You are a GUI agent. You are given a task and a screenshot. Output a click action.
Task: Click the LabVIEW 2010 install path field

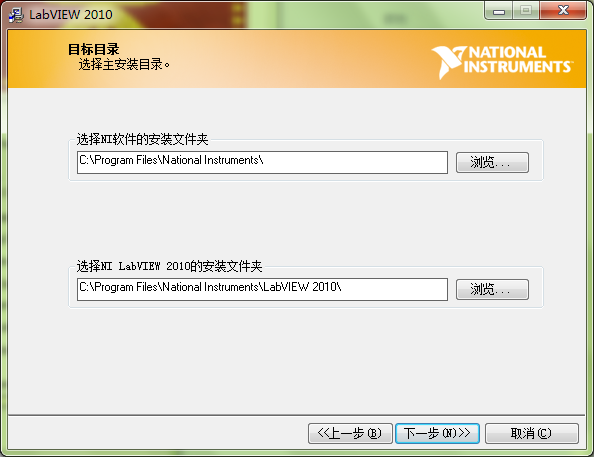coord(262,290)
